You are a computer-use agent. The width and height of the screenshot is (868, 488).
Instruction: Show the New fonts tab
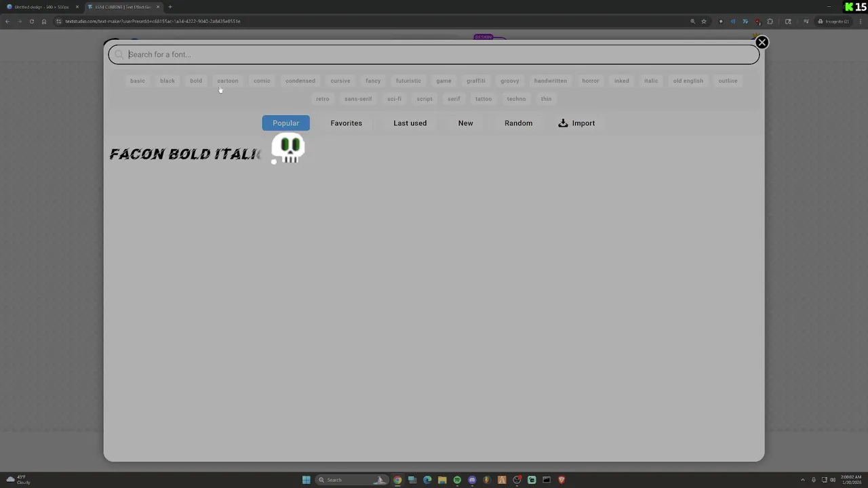click(465, 123)
